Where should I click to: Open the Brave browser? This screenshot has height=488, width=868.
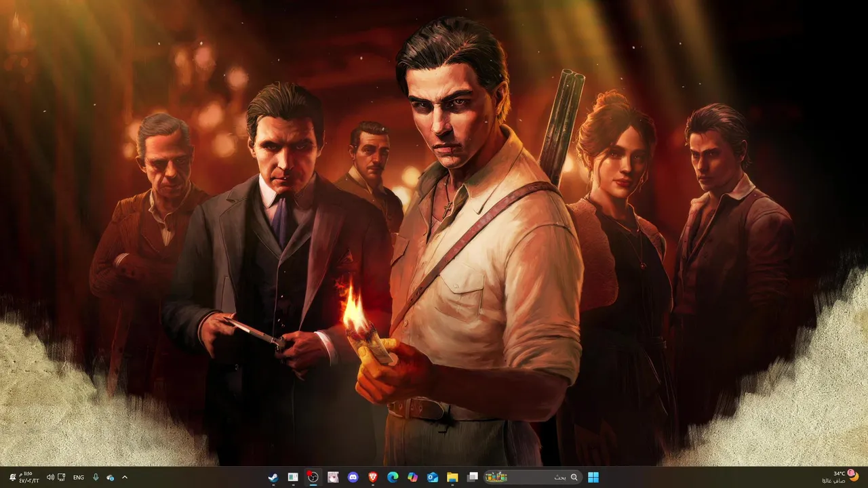pyautogui.click(x=373, y=477)
